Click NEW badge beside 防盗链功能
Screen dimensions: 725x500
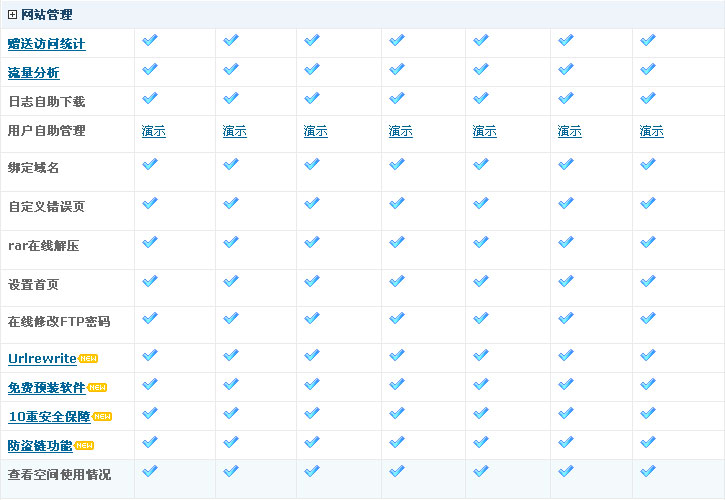(x=84, y=445)
